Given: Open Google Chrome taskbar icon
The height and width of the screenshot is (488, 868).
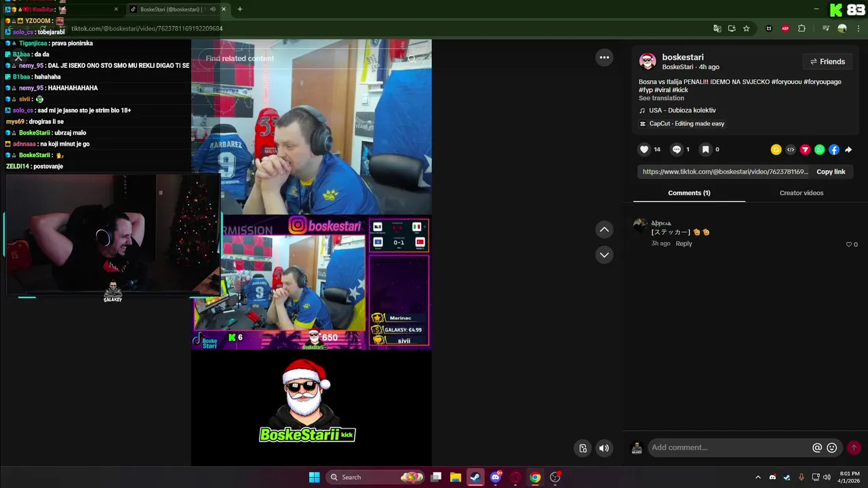Looking at the screenshot, I should (x=535, y=477).
